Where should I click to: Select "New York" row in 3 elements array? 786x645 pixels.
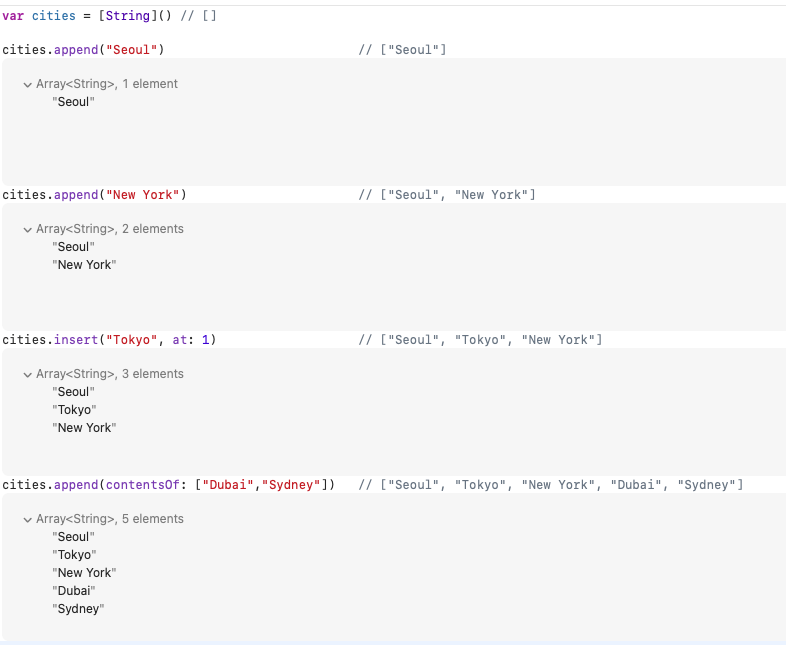(x=84, y=428)
